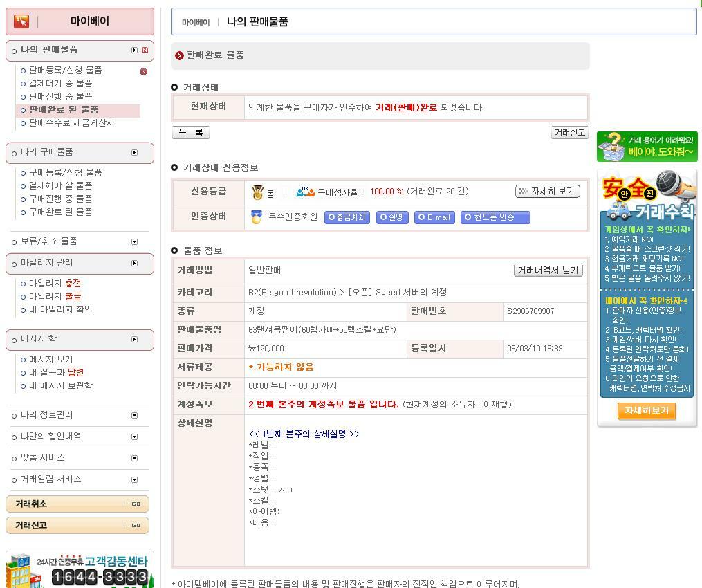Image resolution: width=702 pixels, height=588 pixels.
Task: Select 구매완료 된 물품 in the sidebar
Action: pos(60,212)
